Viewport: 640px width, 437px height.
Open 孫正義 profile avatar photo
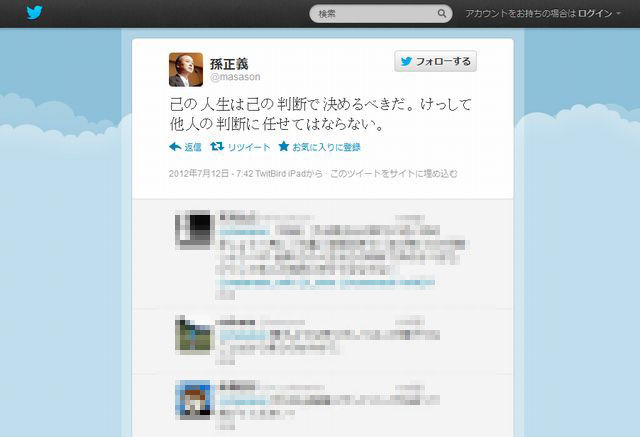[x=186, y=70]
